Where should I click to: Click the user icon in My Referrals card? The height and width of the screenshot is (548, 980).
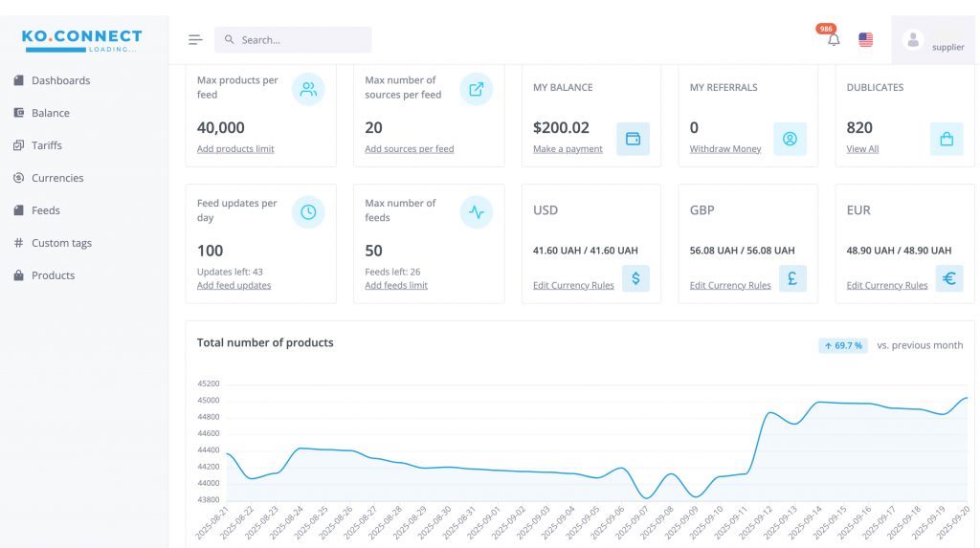point(790,139)
